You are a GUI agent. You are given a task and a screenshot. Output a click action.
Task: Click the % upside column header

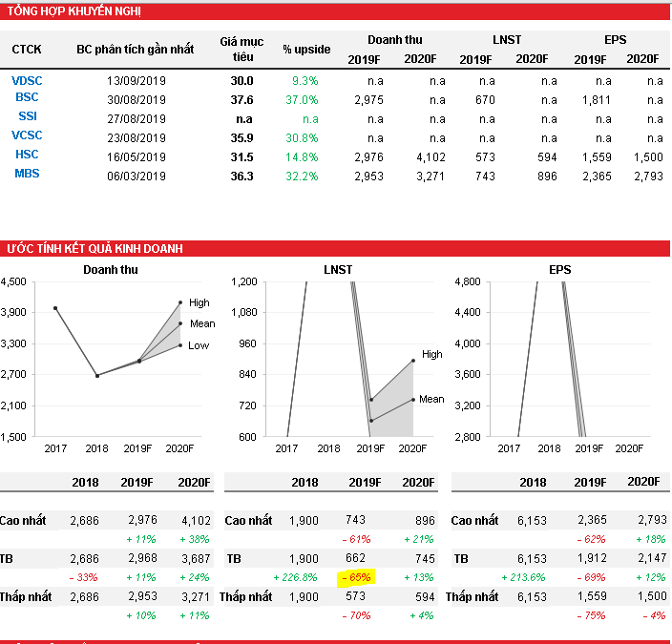click(x=306, y=49)
